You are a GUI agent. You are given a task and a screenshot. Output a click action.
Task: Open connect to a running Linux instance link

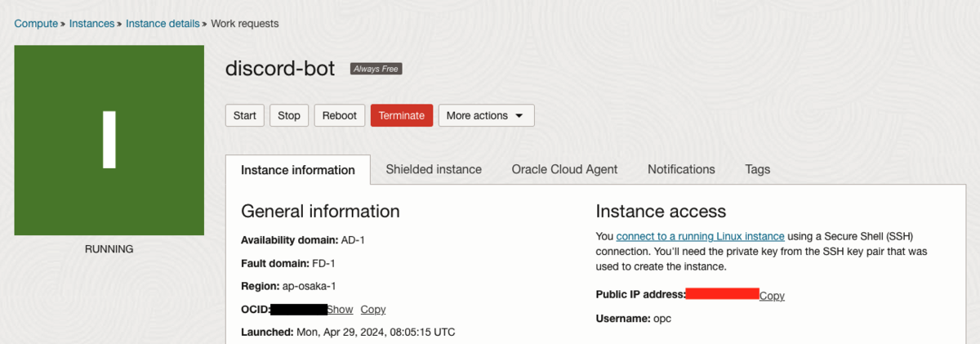click(x=700, y=236)
